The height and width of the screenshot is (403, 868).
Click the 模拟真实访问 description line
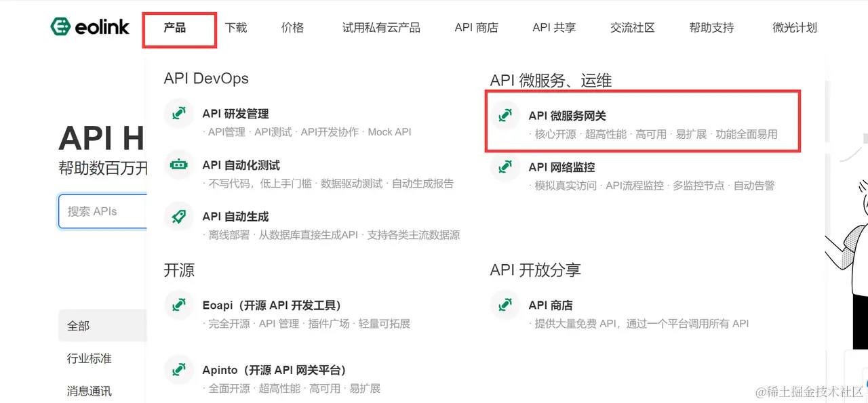coord(652,186)
